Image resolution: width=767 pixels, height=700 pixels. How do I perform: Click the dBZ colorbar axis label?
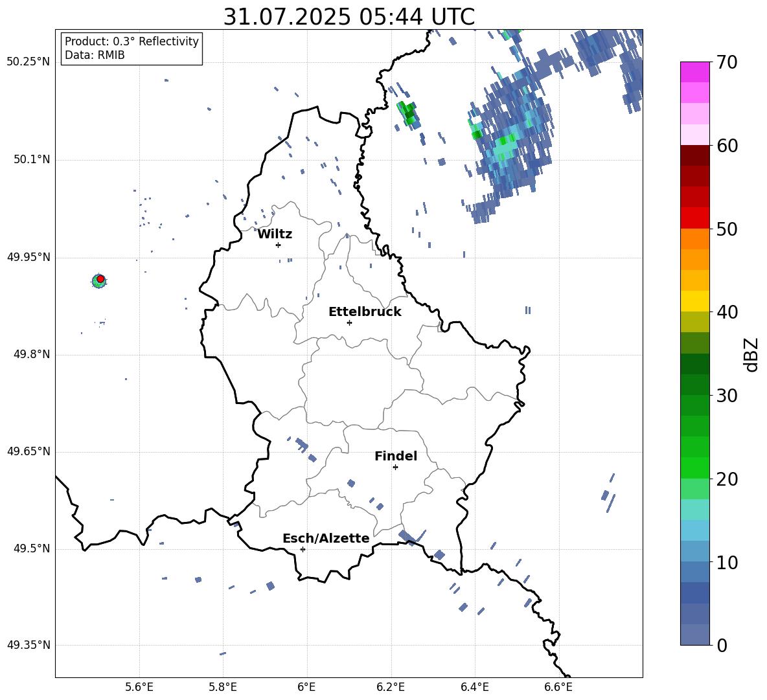pyautogui.click(x=751, y=354)
